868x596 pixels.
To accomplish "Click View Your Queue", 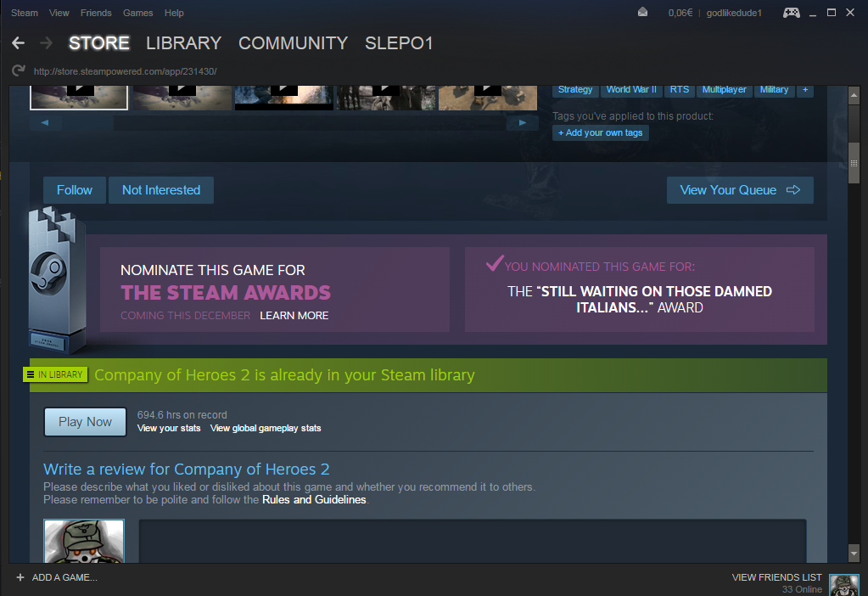I will (x=740, y=190).
